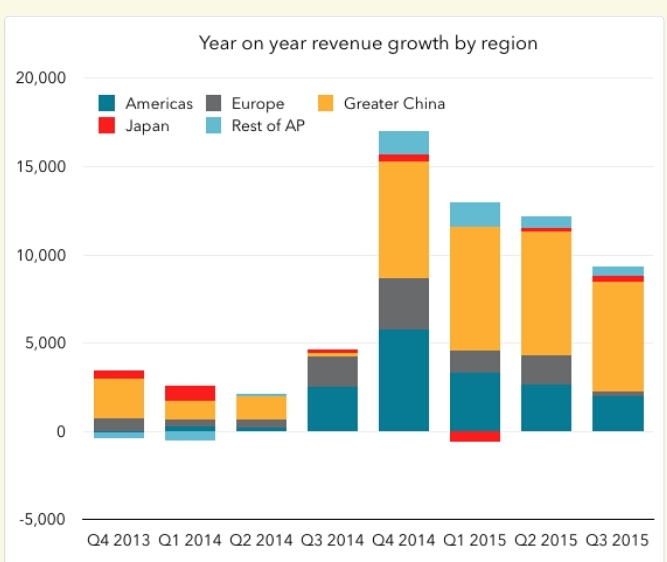Click the 'Q4 2014' x-axis label
Viewport: 667px width, 562px height.
[x=404, y=540]
